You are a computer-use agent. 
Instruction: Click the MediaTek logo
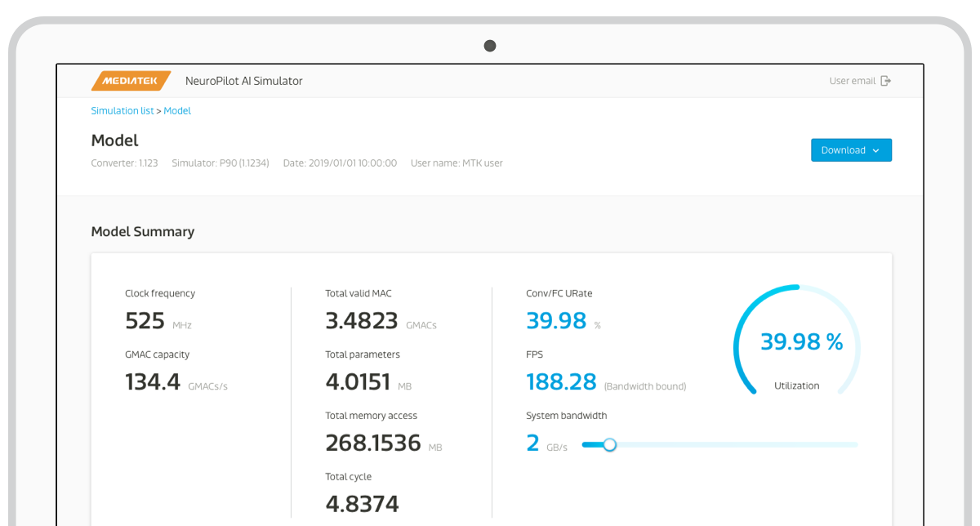(x=131, y=81)
